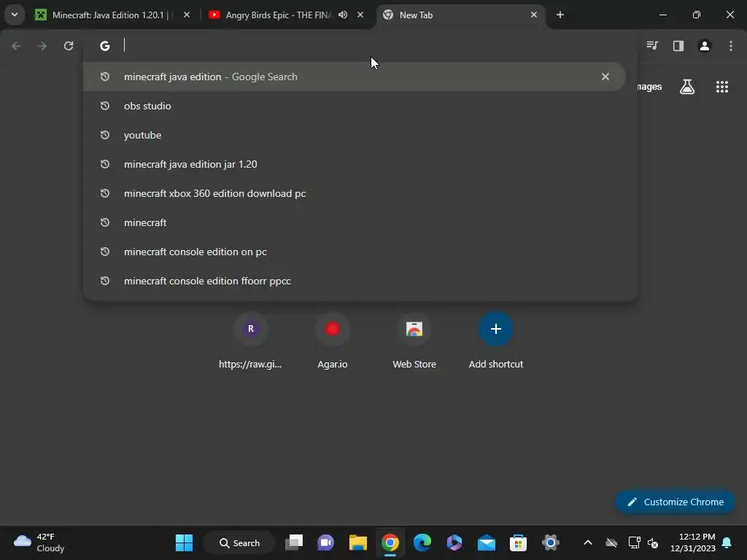Viewport: 747px width, 560px height.
Task: Open the Copilot icon on taskbar
Action: pos(454,542)
